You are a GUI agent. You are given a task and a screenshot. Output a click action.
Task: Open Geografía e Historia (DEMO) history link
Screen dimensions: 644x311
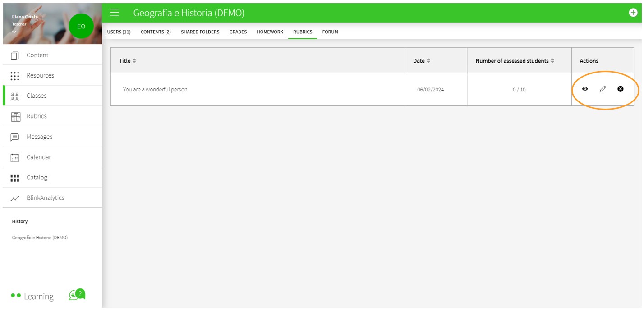tap(40, 238)
